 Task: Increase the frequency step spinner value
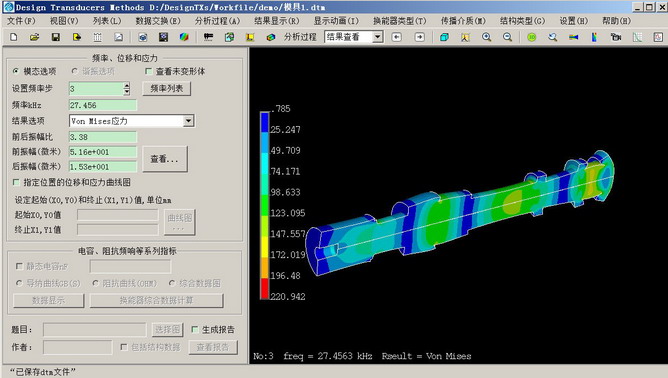point(127,86)
